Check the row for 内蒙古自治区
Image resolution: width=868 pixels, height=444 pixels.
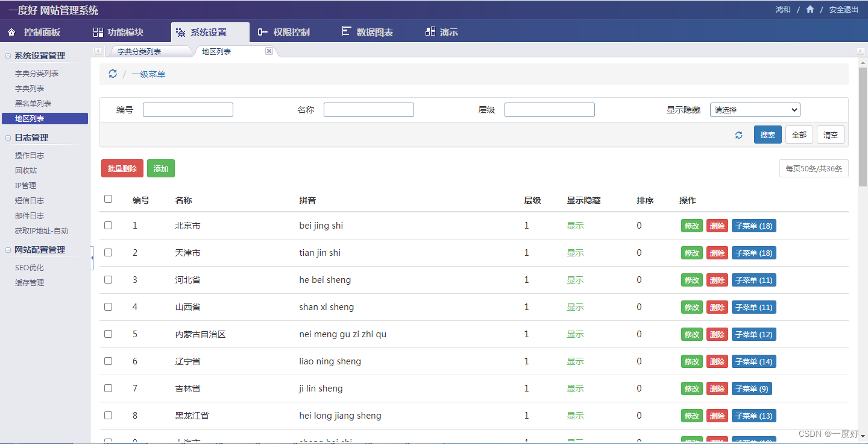point(108,334)
